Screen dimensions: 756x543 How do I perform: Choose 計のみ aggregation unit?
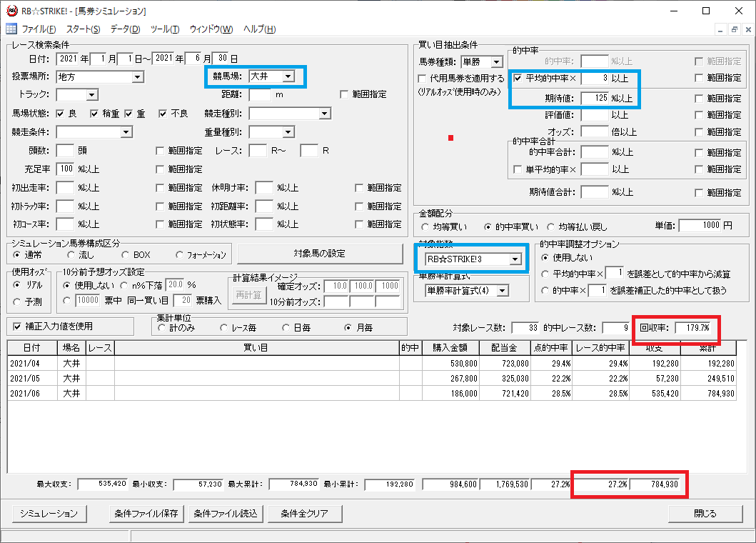pyautogui.click(x=161, y=328)
